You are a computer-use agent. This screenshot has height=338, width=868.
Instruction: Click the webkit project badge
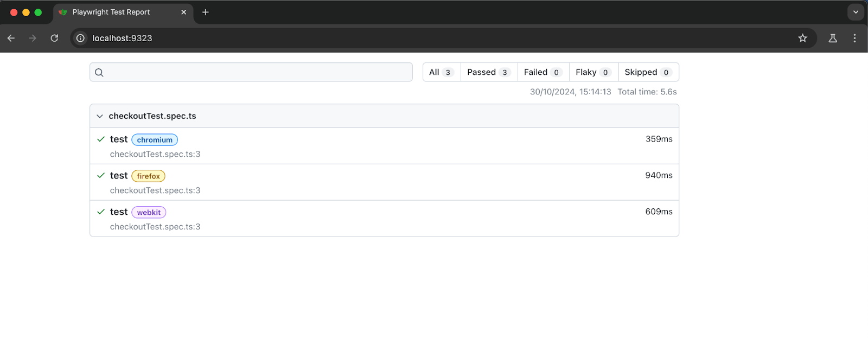(x=149, y=213)
